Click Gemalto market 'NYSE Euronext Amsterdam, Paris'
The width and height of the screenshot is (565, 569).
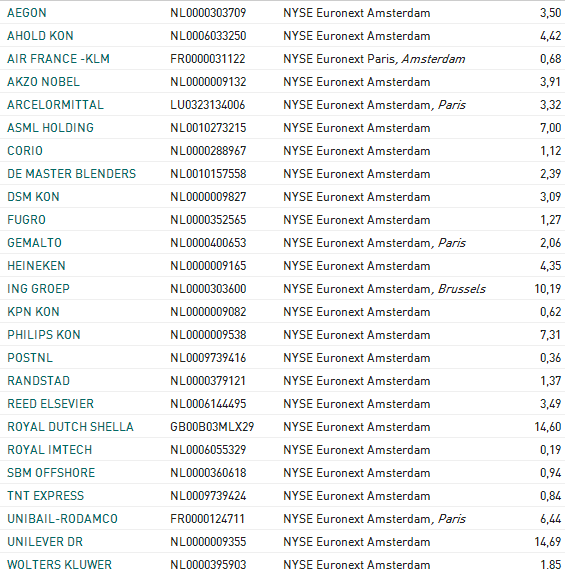click(374, 242)
